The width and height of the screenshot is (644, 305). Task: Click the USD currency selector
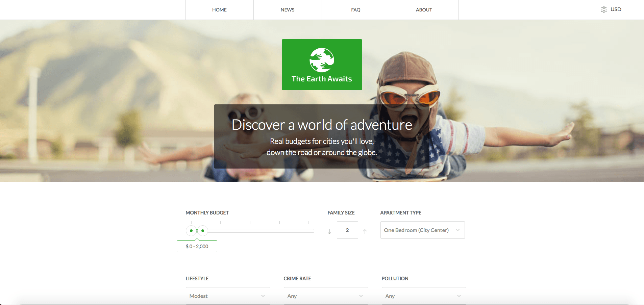click(616, 9)
